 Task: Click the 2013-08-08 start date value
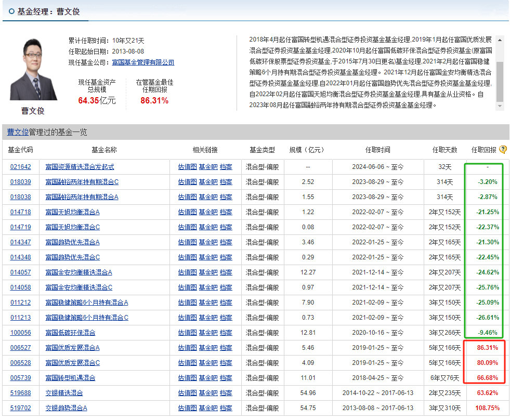click(128, 51)
